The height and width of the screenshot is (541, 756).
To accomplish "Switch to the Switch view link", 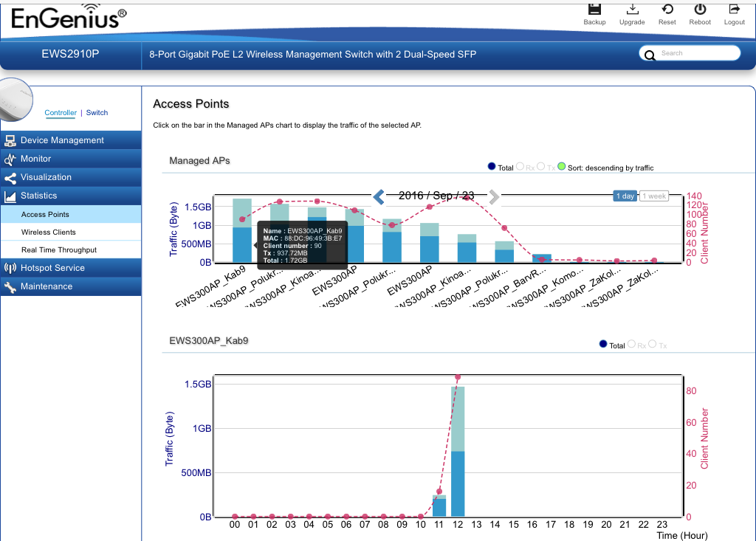I will (97, 112).
